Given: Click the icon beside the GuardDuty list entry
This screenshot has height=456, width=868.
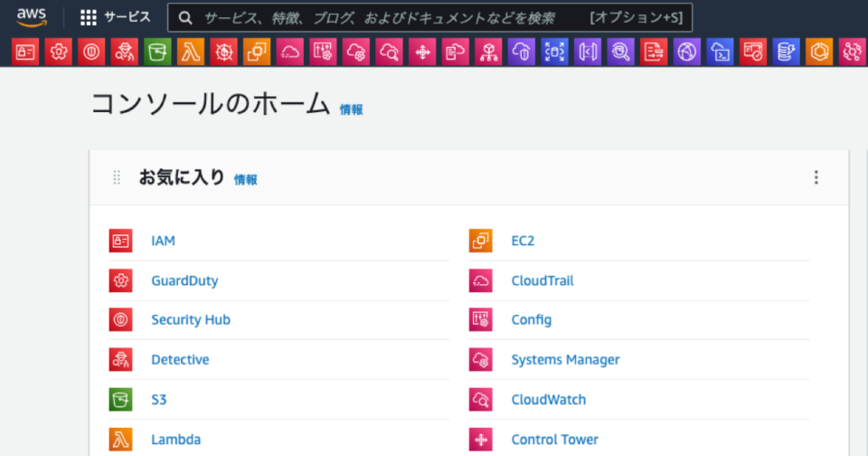Looking at the screenshot, I should pos(120,280).
